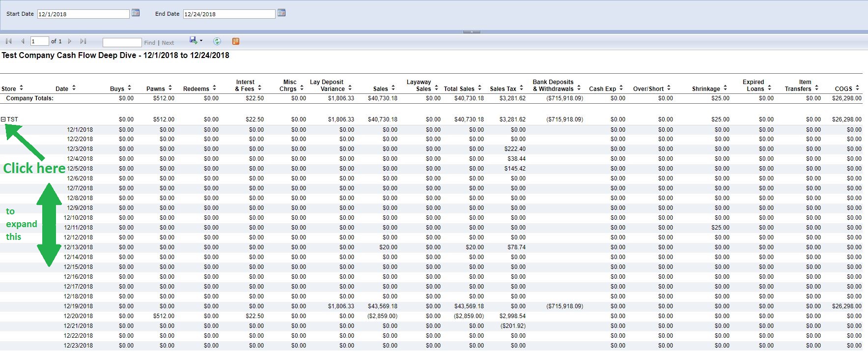This screenshot has width=868, height=352.
Task: Sort by Store column
Action: [x=21, y=88]
